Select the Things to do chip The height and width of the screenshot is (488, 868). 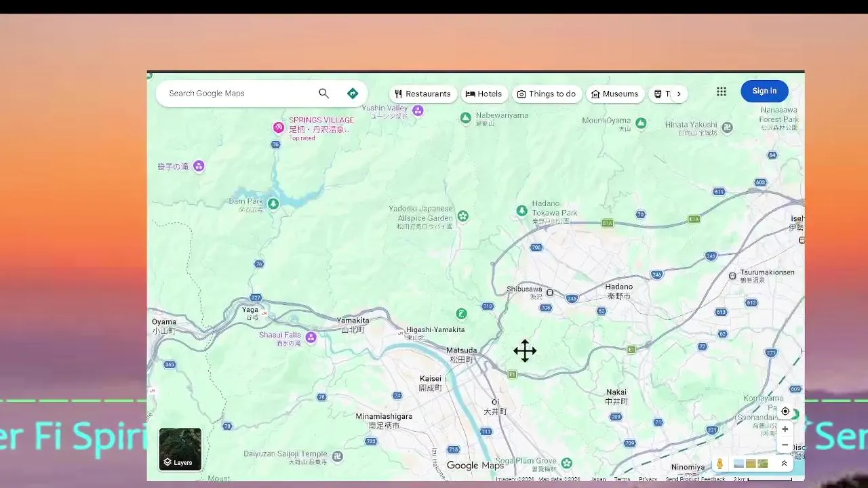point(547,94)
